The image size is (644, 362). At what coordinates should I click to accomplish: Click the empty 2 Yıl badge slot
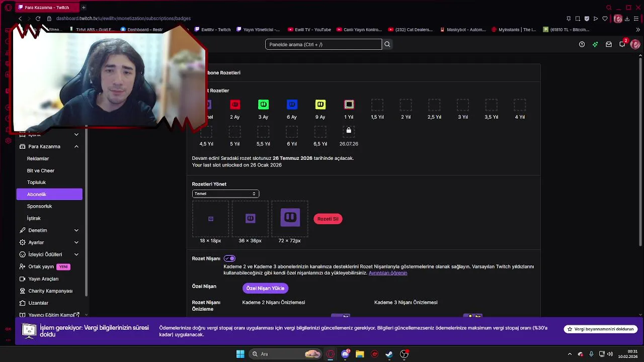(x=406, y=105)
